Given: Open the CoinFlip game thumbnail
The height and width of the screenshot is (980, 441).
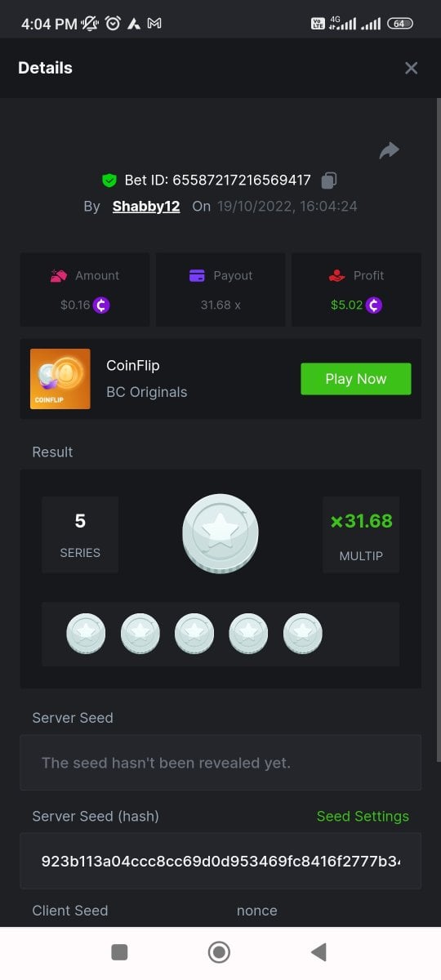Looking at the screenshot, I should pyautogui.click(x=60, y=379).
